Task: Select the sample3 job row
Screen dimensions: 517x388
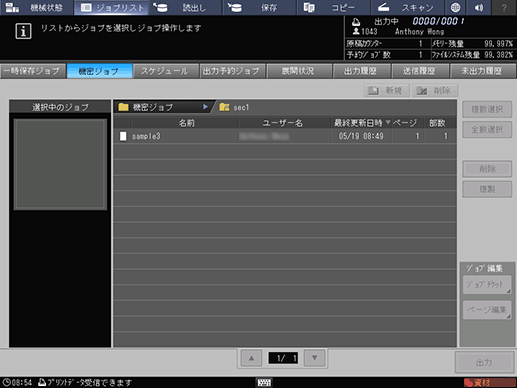Action: coord(285,136)
